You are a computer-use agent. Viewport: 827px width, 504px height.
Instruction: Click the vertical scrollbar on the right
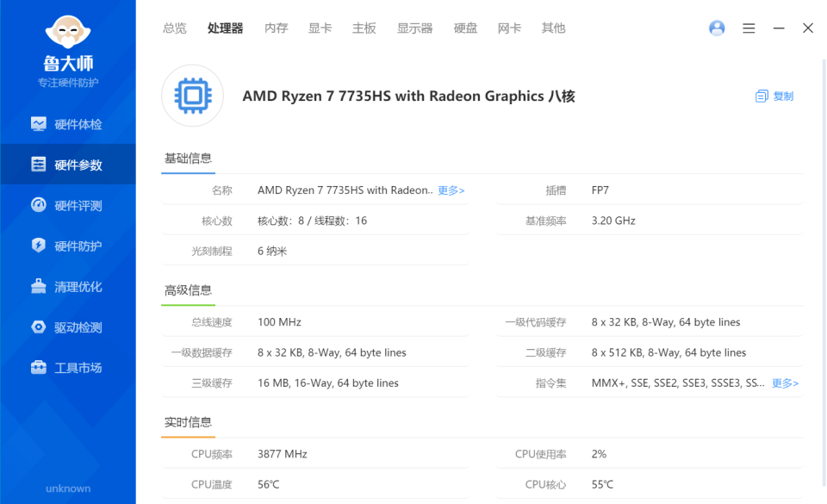(x=824, y=271)
